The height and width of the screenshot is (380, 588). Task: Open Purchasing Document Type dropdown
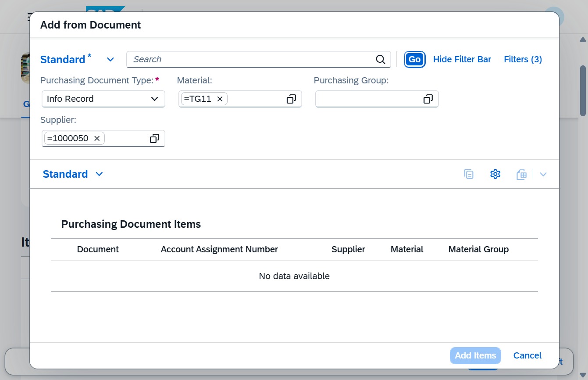[x=103, y=99]
